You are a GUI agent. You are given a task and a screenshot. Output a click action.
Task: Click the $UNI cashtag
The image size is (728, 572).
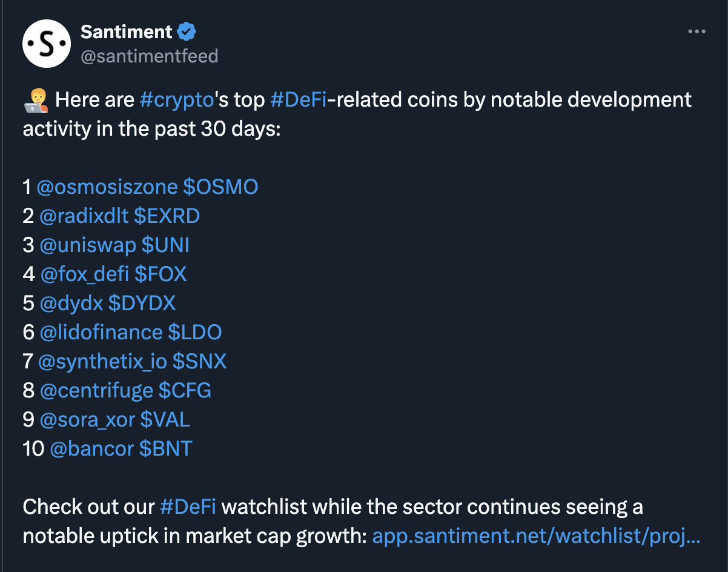165,245
